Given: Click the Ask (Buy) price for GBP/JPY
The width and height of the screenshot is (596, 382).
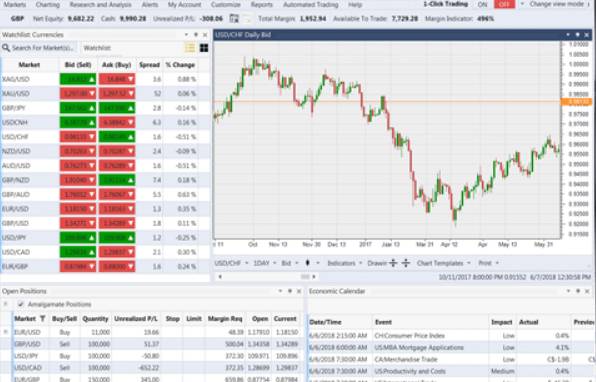Looking at the screenshot, I should click(x=117, y=108).
